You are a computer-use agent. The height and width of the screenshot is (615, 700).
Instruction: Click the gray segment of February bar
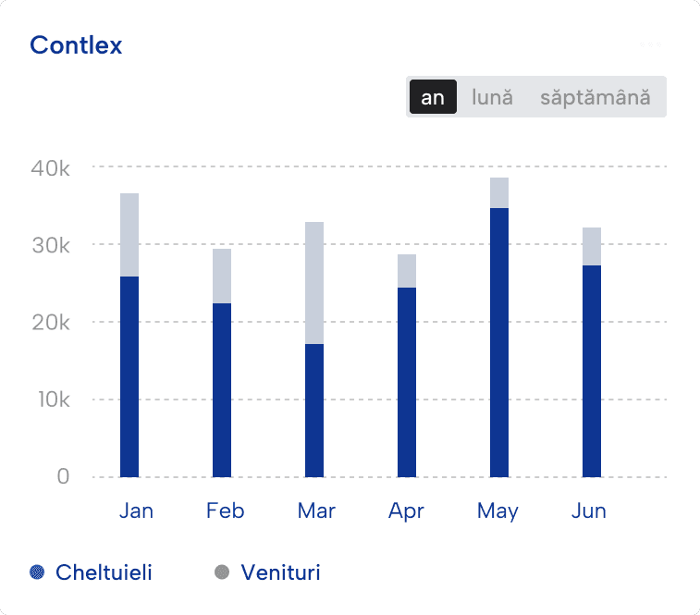(222, 276)
